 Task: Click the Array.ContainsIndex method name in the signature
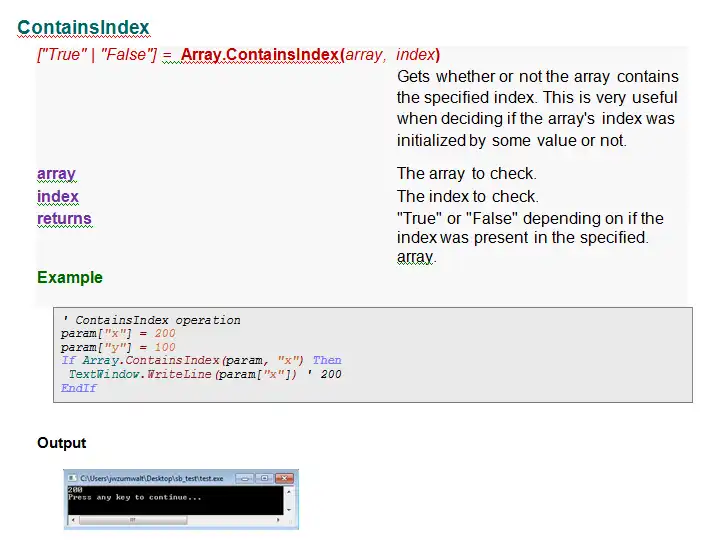260,54
